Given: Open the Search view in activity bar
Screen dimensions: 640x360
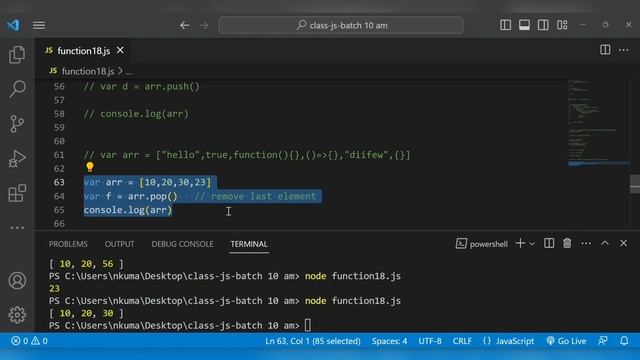Looking at the screenshot, I should [x=17, y=89].
